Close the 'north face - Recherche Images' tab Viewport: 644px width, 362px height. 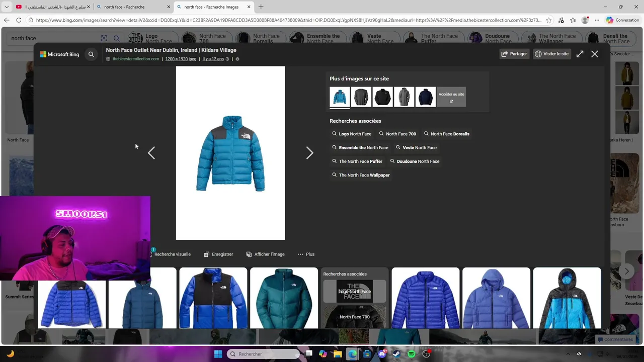tap(249, 7)
